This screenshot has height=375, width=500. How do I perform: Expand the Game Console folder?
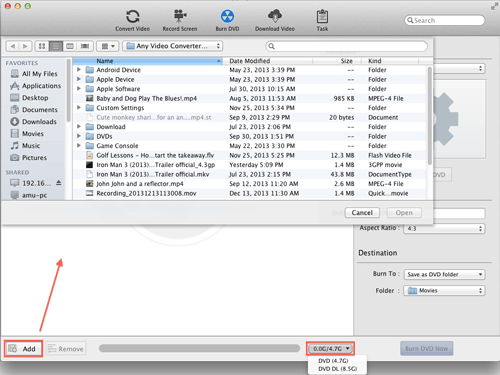tap(79, 145)
